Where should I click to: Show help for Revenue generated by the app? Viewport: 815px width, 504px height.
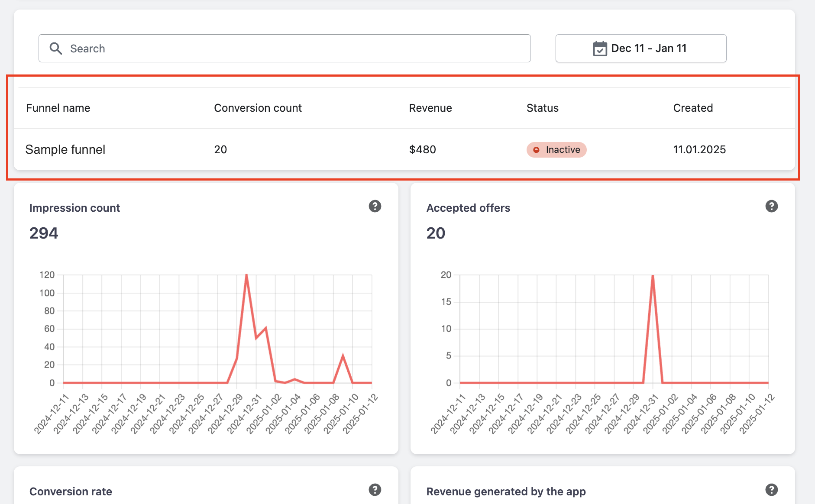tap(771, 490)
